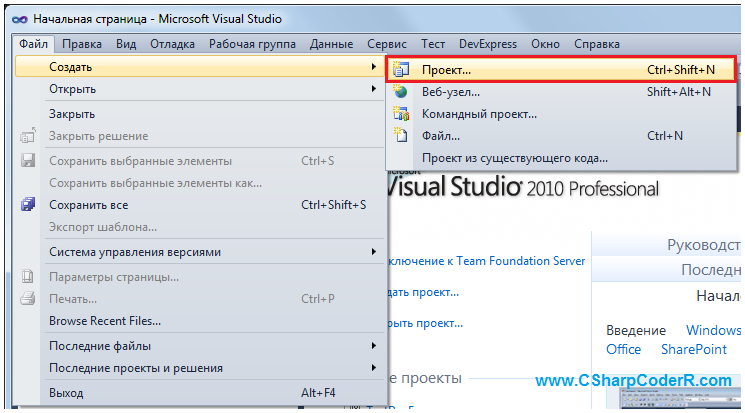Click the Office link on the start page
The width and height of the screenshot is (745, 413).
coord(623,349)
